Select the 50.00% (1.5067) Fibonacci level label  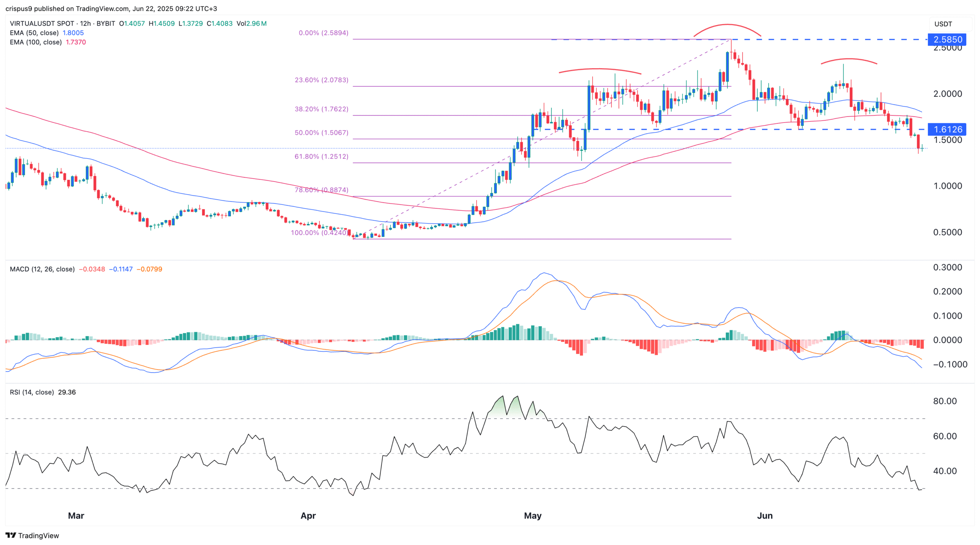tap(321, 133)
